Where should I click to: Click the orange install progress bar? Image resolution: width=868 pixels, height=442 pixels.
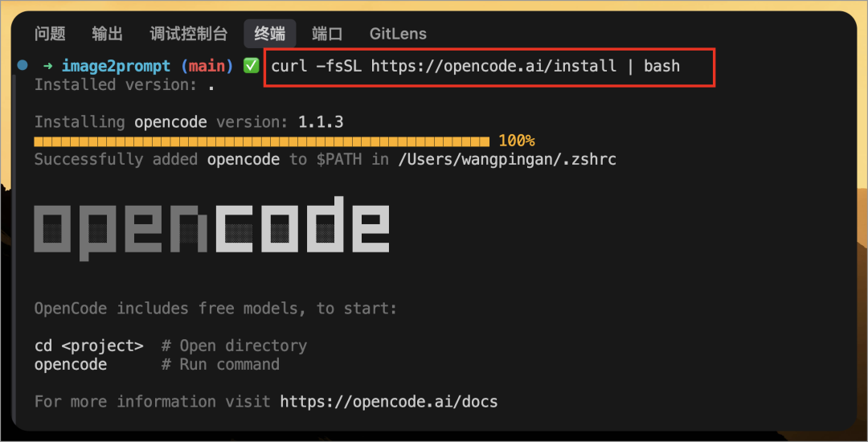pyautogui.click(x=262, y=141)
